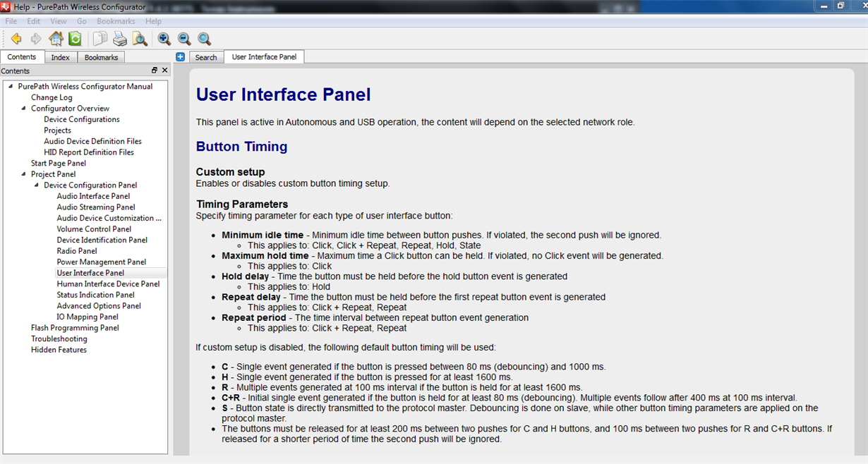Open the Go menu
The width and height of the screenshot is (868, 464).
[82, 21]
